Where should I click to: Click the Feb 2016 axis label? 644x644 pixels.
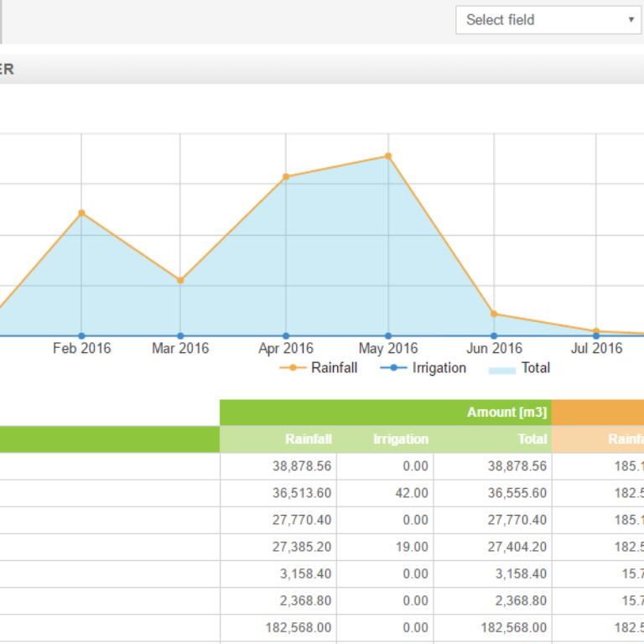(81, 348)
